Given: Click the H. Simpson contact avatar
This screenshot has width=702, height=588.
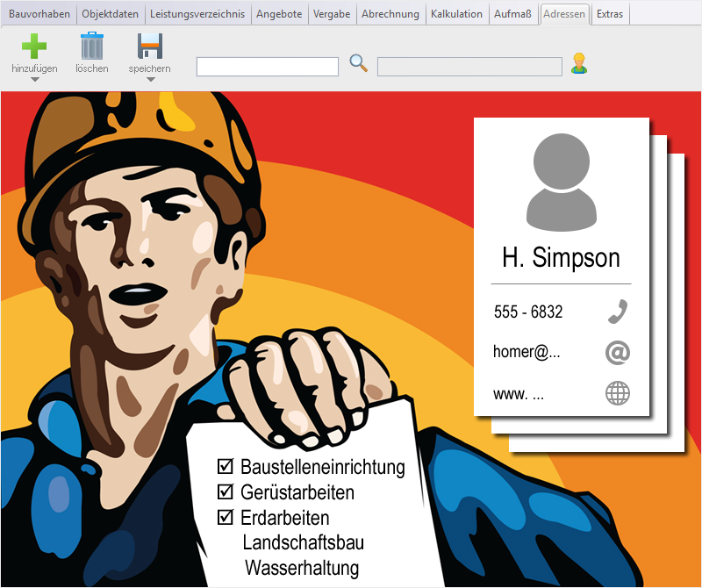Looking at the screenshot, I should tap(561, 182).
